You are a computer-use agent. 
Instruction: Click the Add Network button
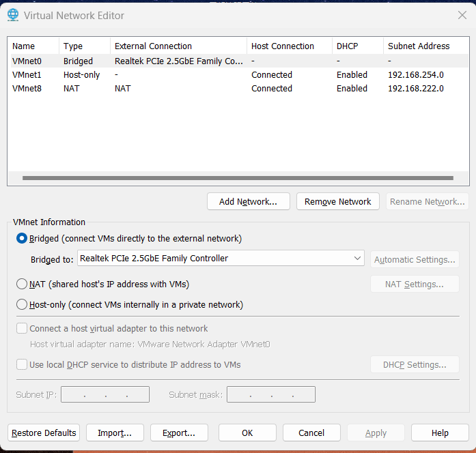[249, 201]
